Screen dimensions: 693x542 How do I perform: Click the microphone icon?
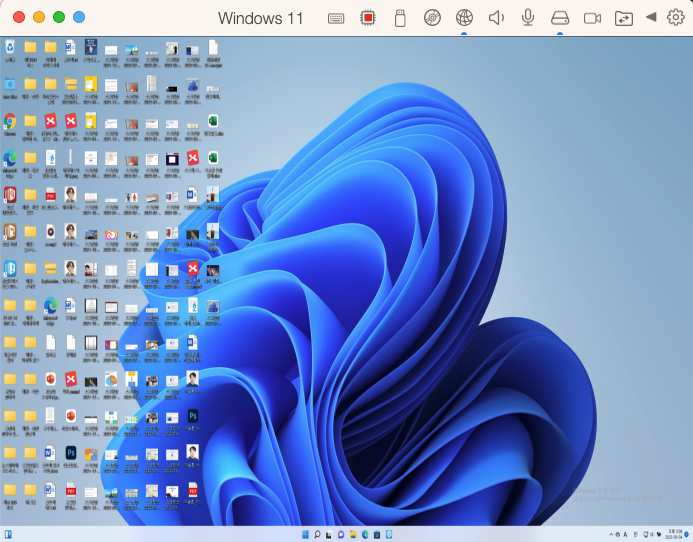(528, 17)
